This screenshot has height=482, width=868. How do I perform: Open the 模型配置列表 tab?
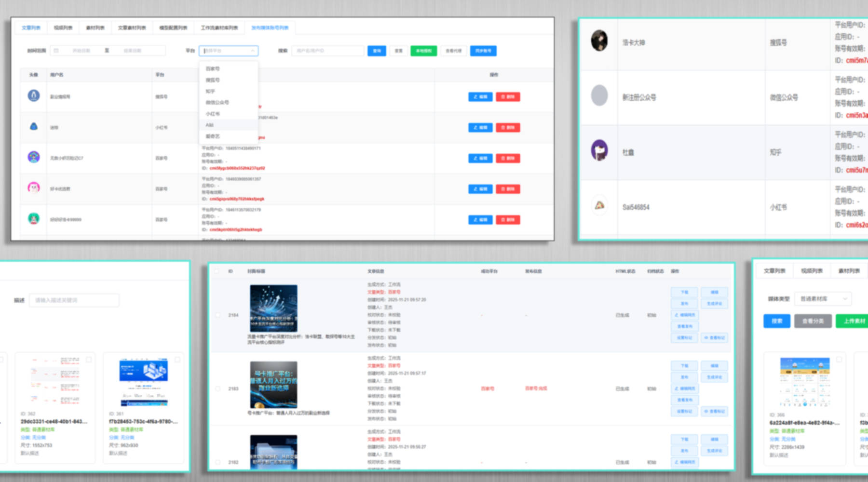click(173, 28)
